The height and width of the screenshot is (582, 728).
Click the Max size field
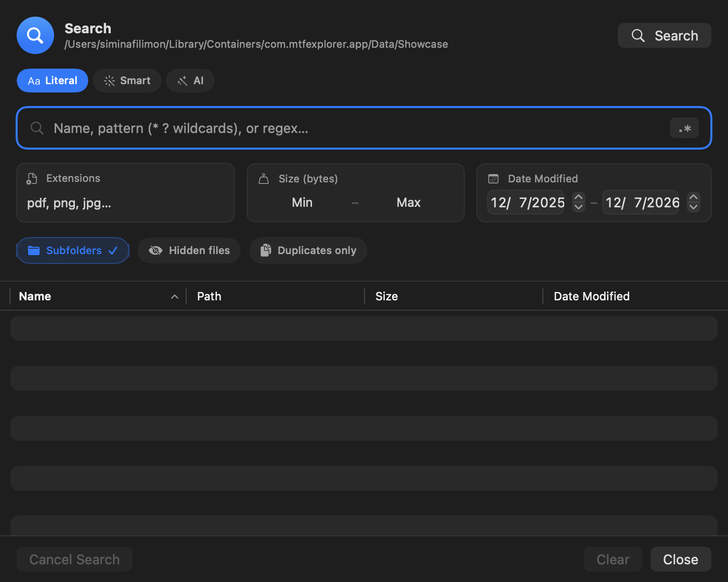coord(408,203)
